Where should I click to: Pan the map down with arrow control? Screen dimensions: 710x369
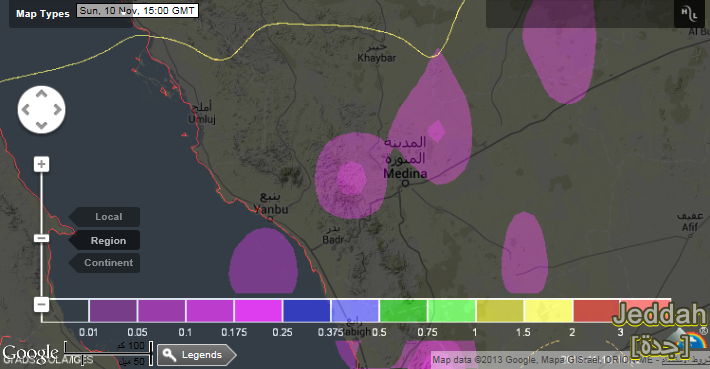[x=41, y=125]
